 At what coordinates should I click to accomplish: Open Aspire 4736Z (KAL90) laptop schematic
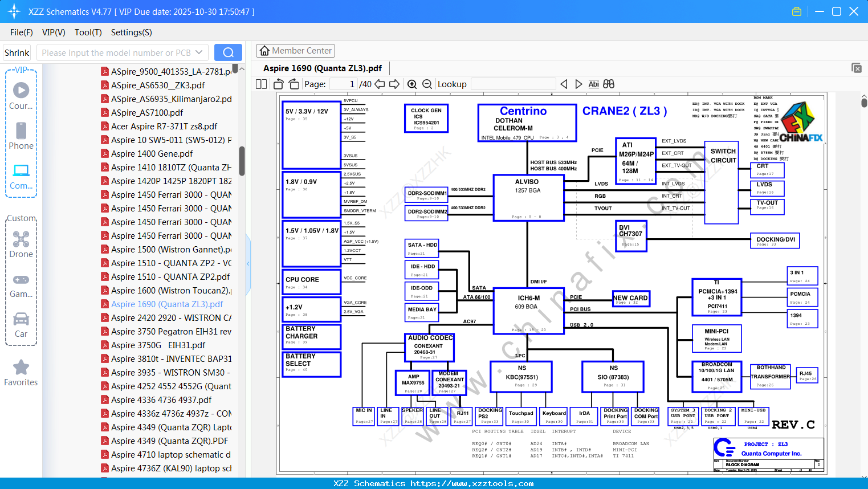(x=172, y=468)
